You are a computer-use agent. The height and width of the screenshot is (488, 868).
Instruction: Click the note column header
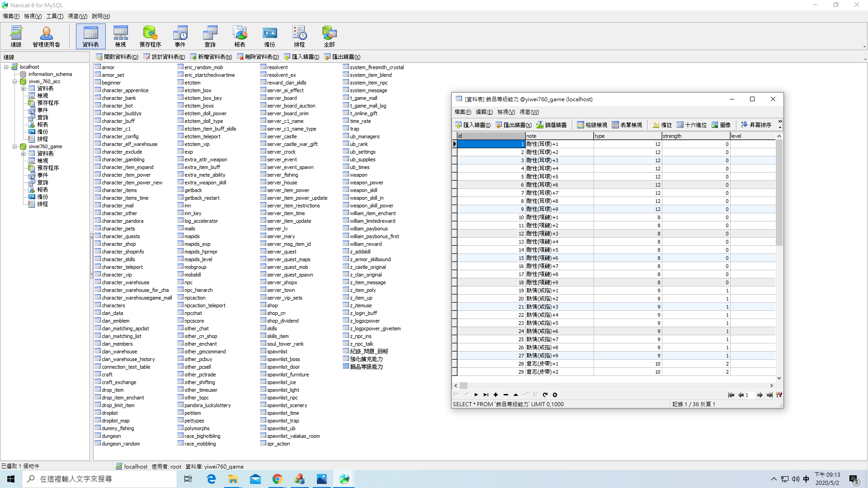(x=559, y=136)
